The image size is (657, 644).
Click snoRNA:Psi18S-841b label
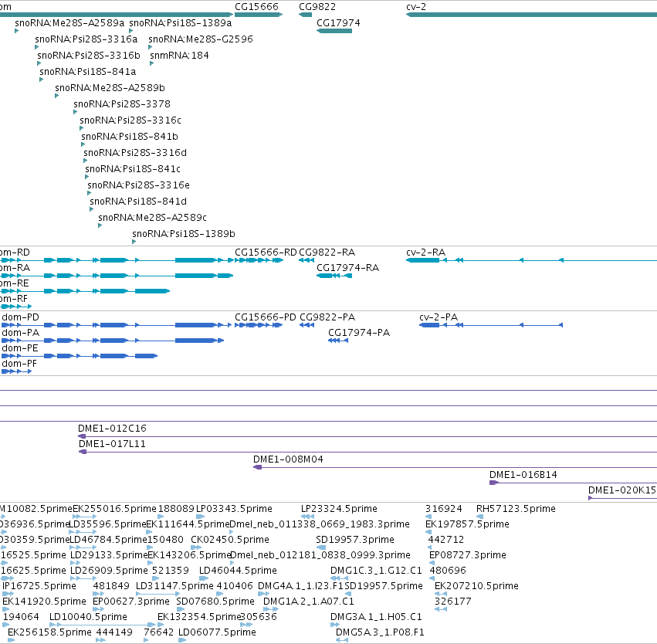(130, 137)
